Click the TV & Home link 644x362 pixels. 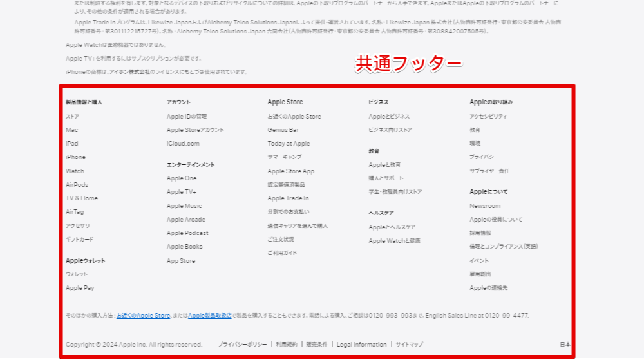point(82,198)
